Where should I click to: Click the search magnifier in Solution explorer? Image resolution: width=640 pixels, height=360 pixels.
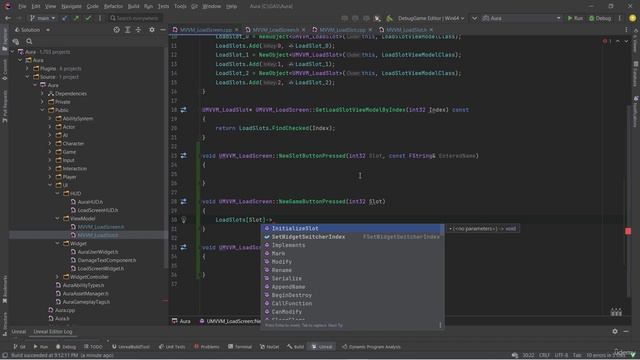(29, 41)
